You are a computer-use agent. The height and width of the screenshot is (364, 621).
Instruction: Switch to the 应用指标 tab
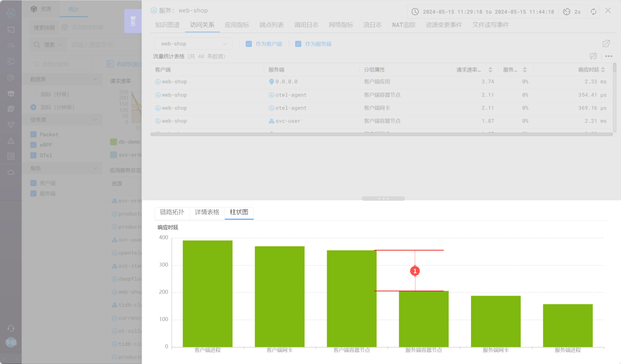pos(237,25)
